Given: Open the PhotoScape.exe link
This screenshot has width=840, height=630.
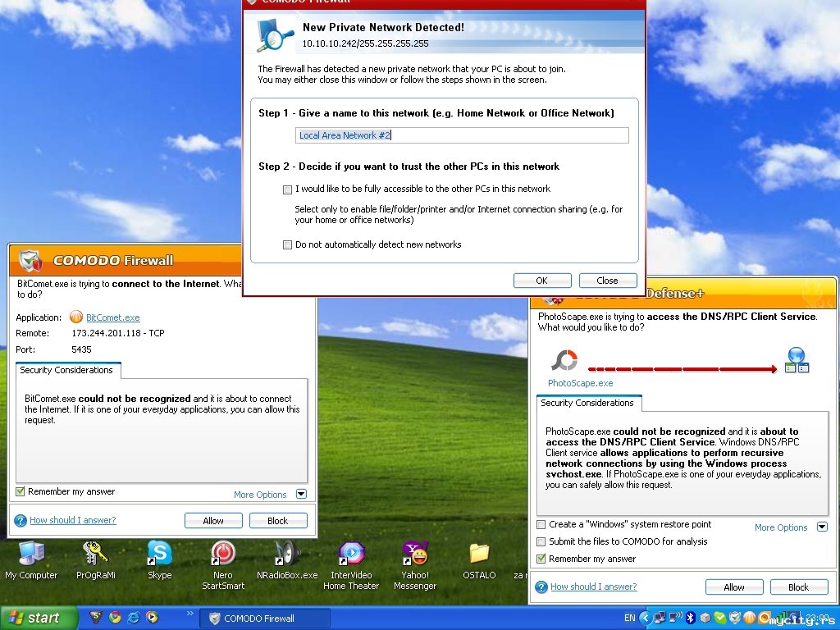Looking at the screenshot, I should 580,383.
